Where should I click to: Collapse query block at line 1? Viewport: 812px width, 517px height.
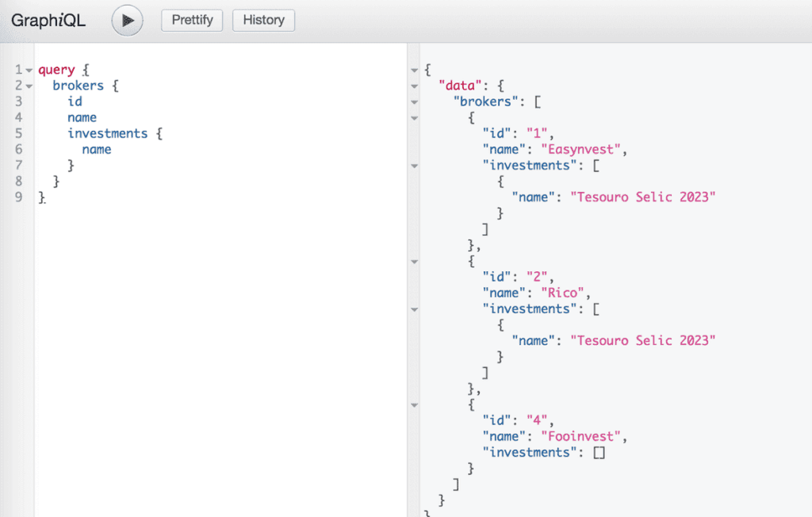tap(29, 70)
